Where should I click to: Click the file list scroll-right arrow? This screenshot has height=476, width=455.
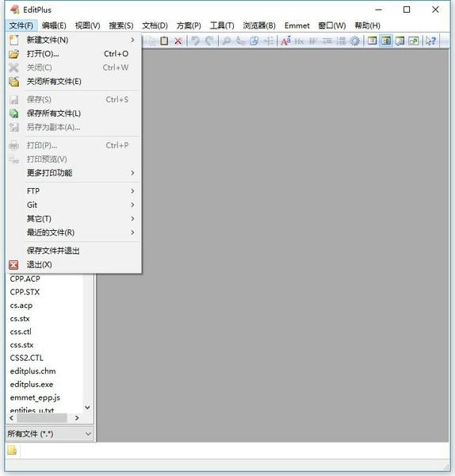[x=77, y=418]
